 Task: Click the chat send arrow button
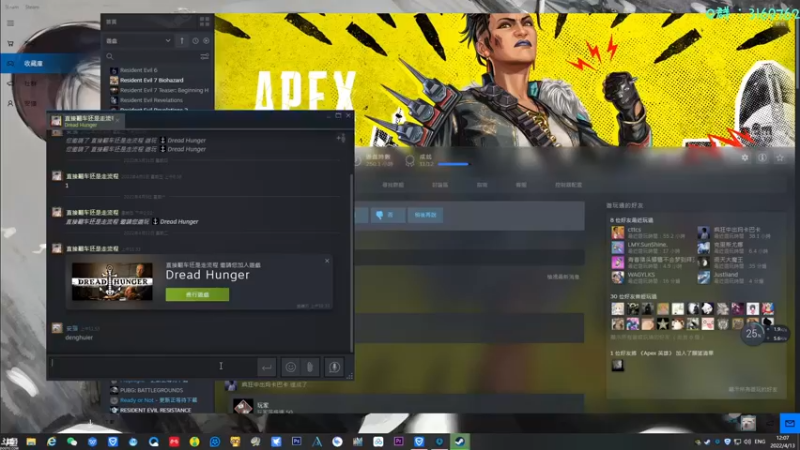click(x=266, y=367)
